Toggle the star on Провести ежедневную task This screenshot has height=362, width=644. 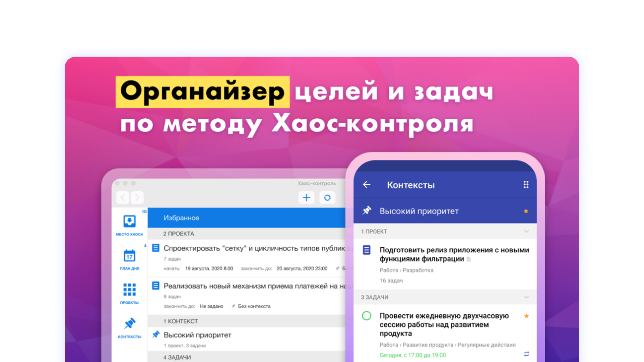[526, 316]
